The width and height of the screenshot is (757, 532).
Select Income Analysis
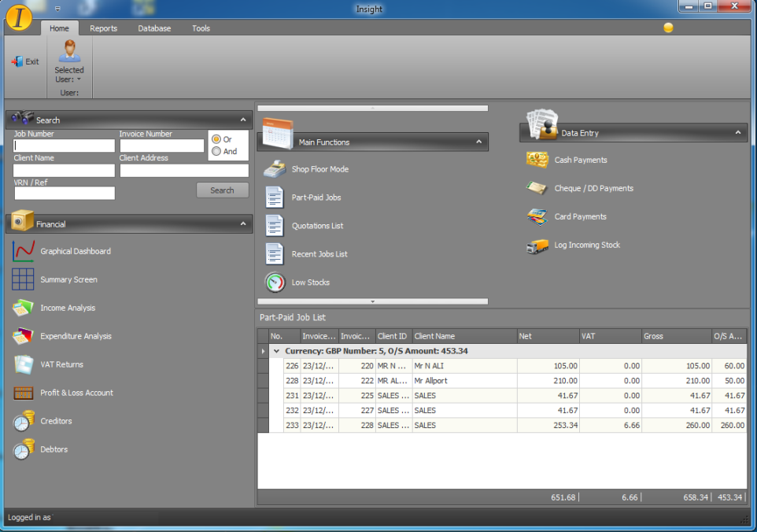pos(66,308)
